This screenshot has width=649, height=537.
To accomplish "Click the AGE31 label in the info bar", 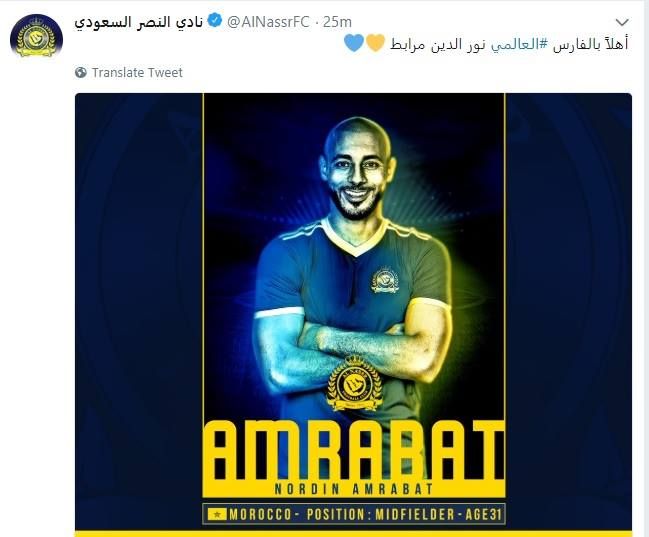I will [x=484, y=515].
